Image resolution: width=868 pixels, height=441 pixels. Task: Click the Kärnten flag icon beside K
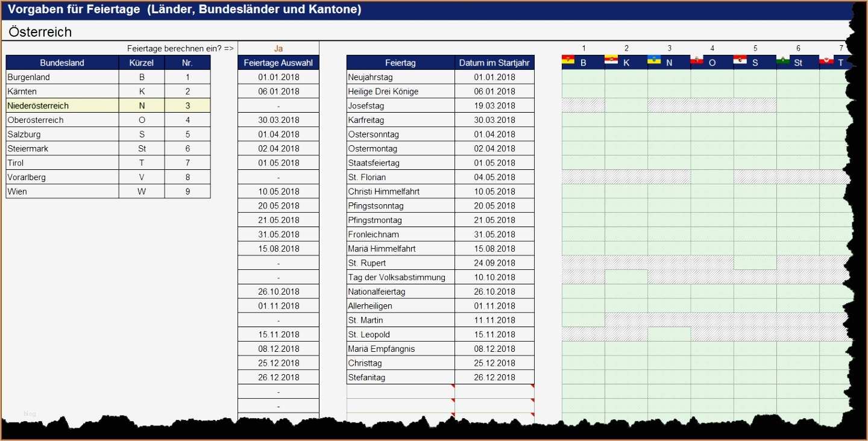pyautogui.click(x=611, y=60)
